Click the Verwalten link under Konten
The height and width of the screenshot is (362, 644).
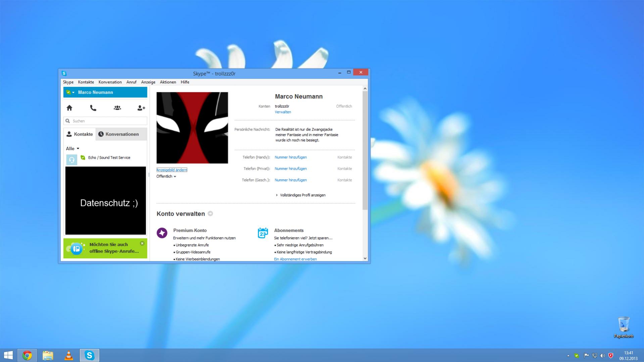283,112
